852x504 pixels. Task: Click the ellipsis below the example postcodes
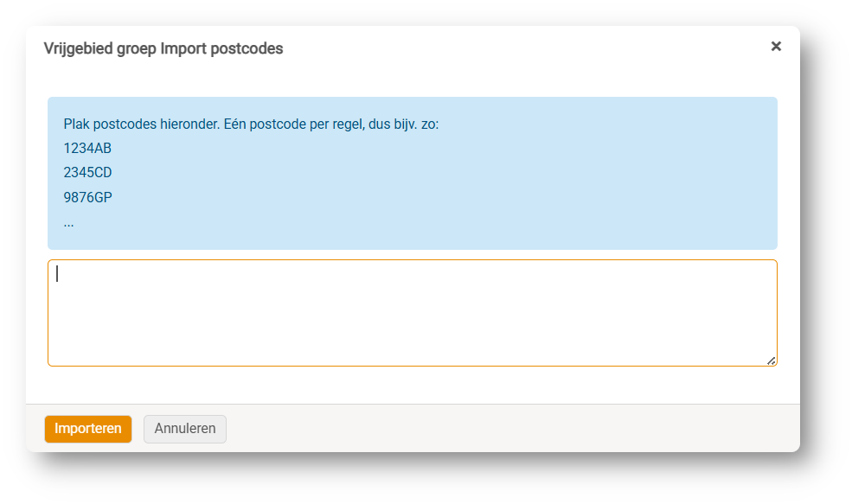68,222
